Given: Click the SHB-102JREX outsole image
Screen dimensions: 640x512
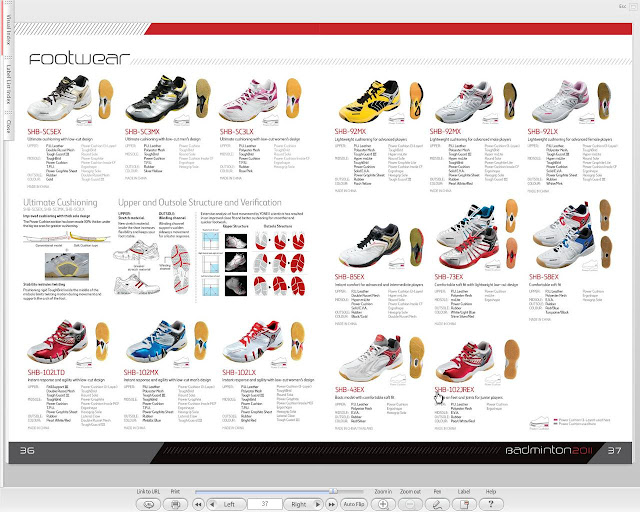Looking at the screenshot, I should [x=512, y=359].
